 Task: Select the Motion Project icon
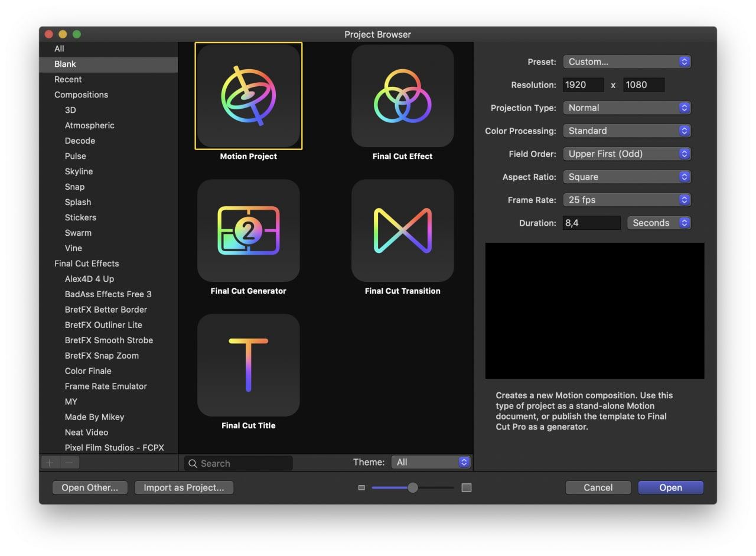pos(249,96)
